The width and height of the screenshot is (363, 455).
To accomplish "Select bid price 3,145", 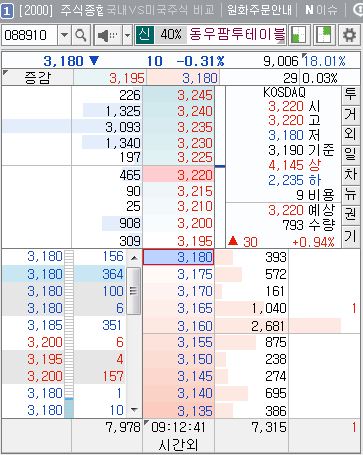I will tap(178, 376).
